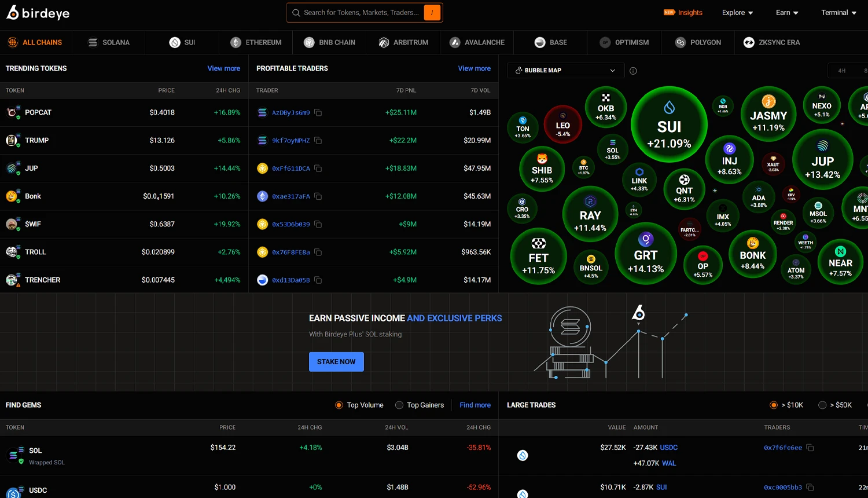Screen dimensions: 868x498
Task: Open trader link AzDByJsGm9
Action: (291, 113)
